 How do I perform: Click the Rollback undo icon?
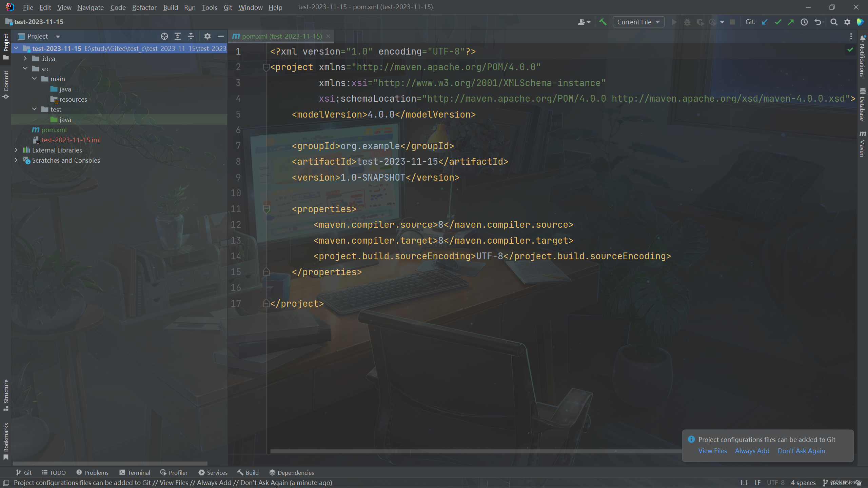pos(818,22)
